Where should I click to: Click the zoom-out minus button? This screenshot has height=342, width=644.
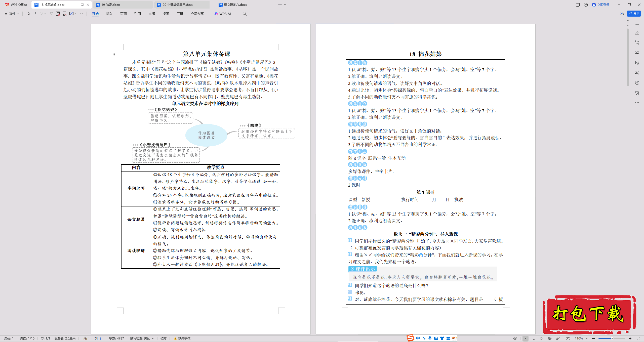click(x=593, y=338)
